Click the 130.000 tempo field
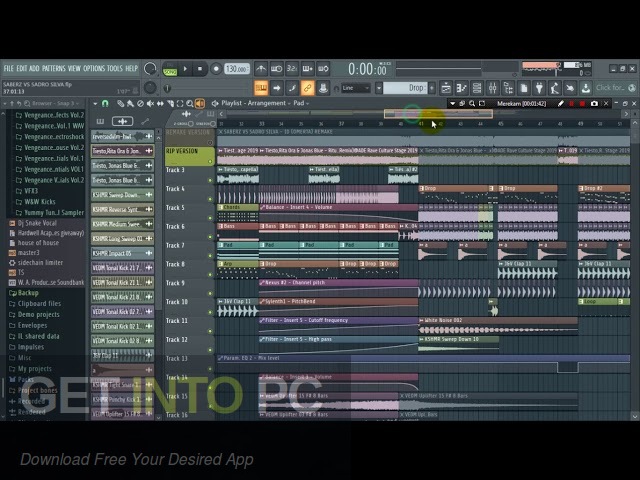Image resolution: width=640 pixels, height=480 pixels. pyautogui.click(x=237, y=69)
